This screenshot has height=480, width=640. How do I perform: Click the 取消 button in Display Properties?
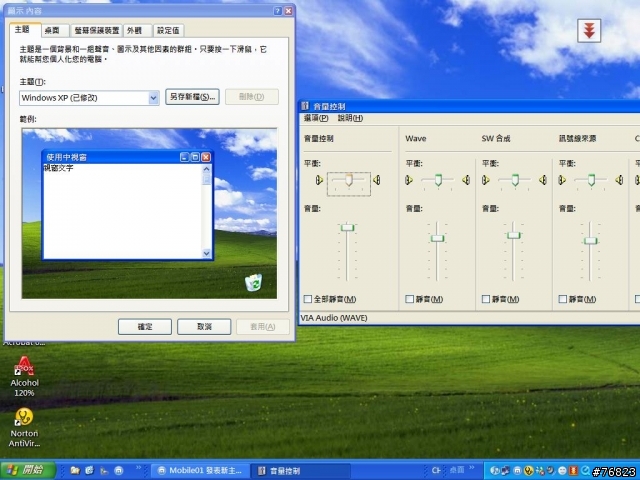point(204,327)
